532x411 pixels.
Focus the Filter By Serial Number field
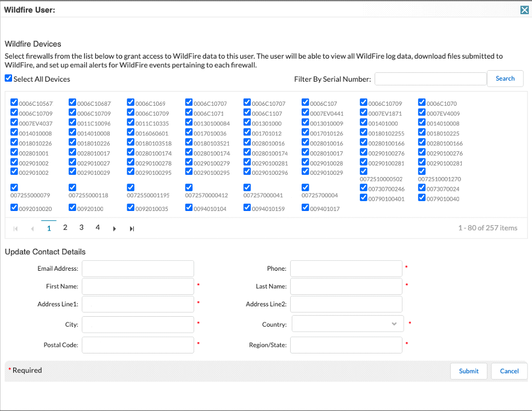pyautogui.click(x=430, y=79)
